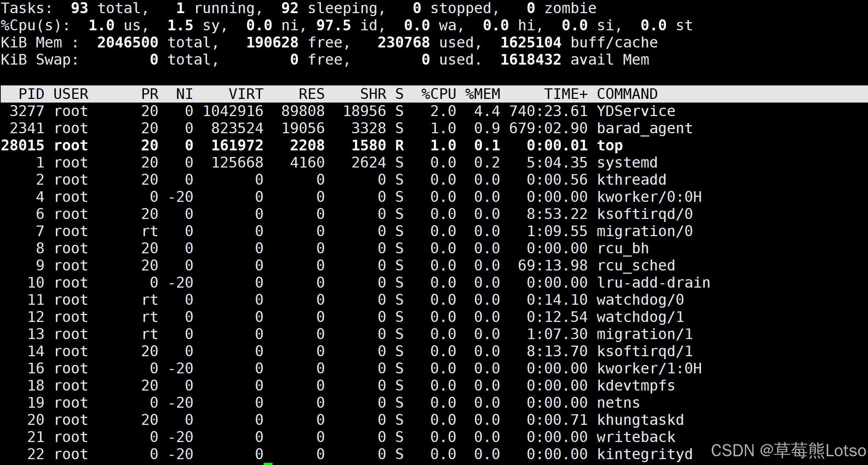
Task: Click the 2046500 total memory value
Action: click(127, 43)
